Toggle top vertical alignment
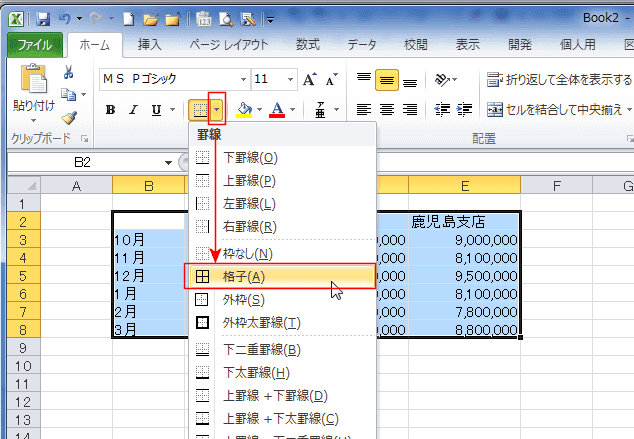The height and width of the screenshot is (439, 634). point(364,79)
